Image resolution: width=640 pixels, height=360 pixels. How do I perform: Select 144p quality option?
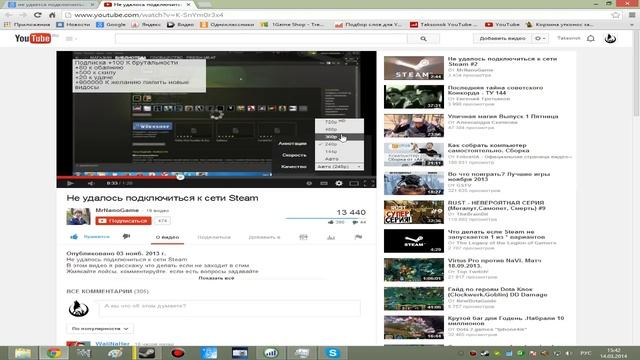pyautogui.click(x=339, y=151)
